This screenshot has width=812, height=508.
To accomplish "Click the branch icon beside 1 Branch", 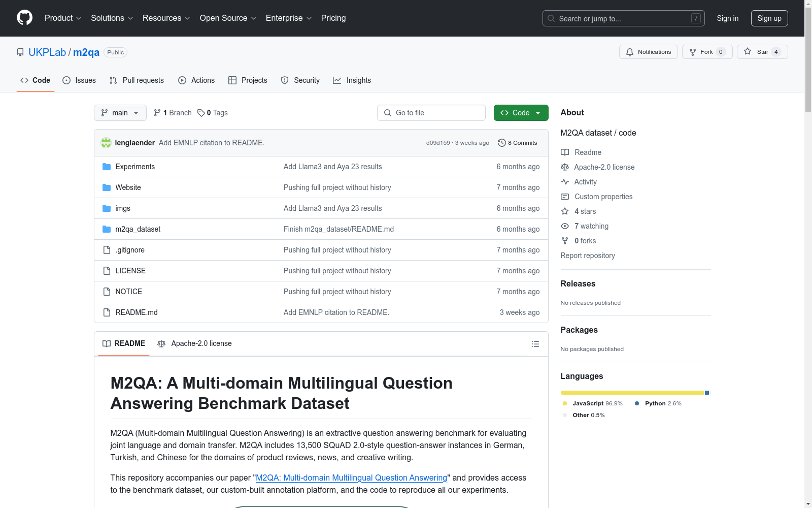I will click(x=157, y=113).
